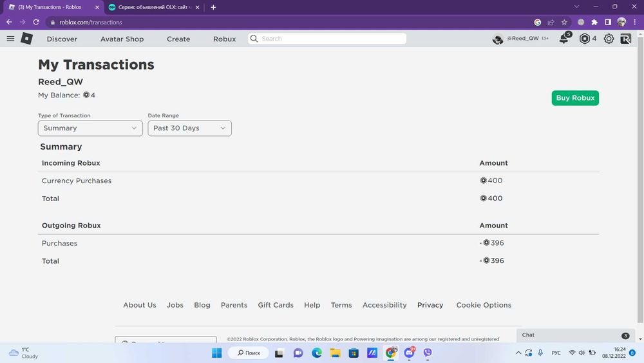Open the Create menu item
The height and width of the screenshot is (363, 644).
[178, 39]
